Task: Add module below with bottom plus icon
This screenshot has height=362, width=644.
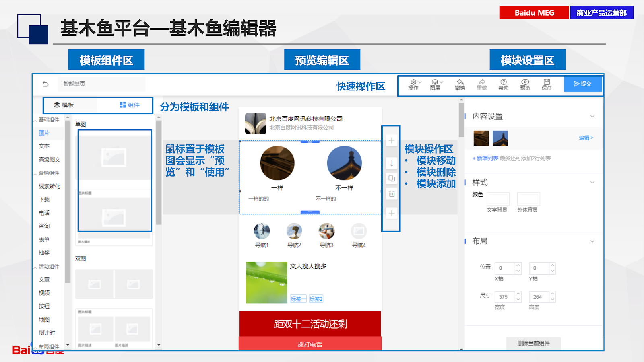Action: coord(392,213)
